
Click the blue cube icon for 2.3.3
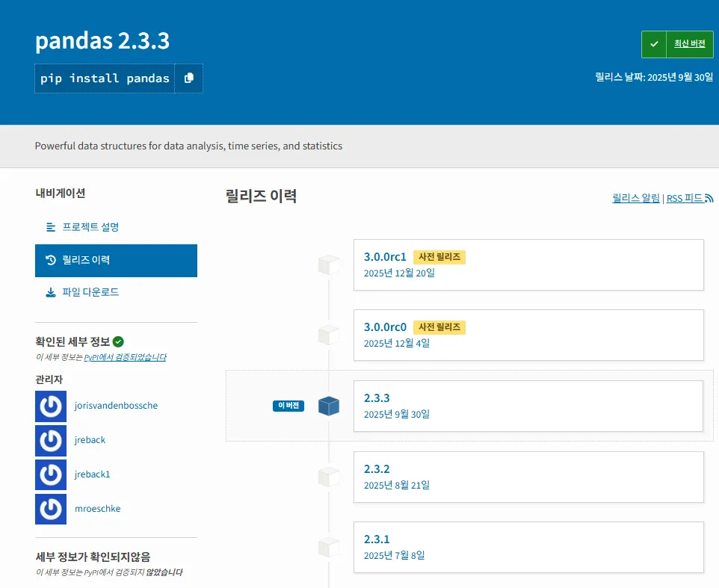coord(329,406)
